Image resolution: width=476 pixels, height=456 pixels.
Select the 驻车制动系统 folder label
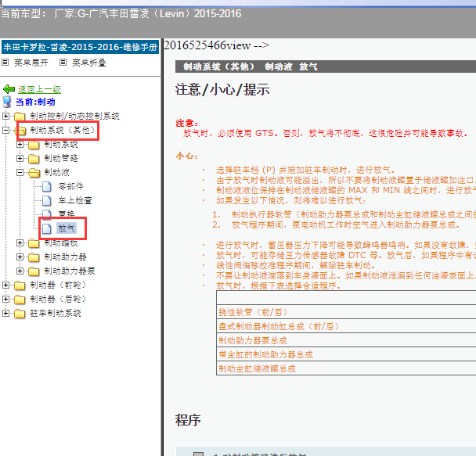tap(56, 313)
